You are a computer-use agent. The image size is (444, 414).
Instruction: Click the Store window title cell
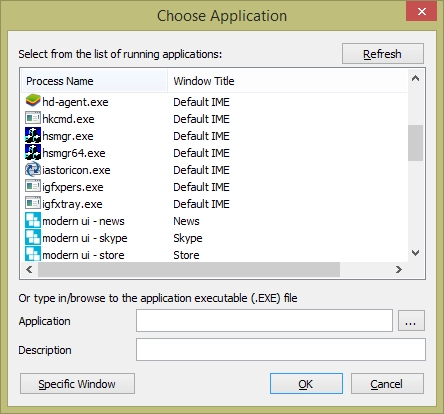pyautogui.click(x=186, y=255)
